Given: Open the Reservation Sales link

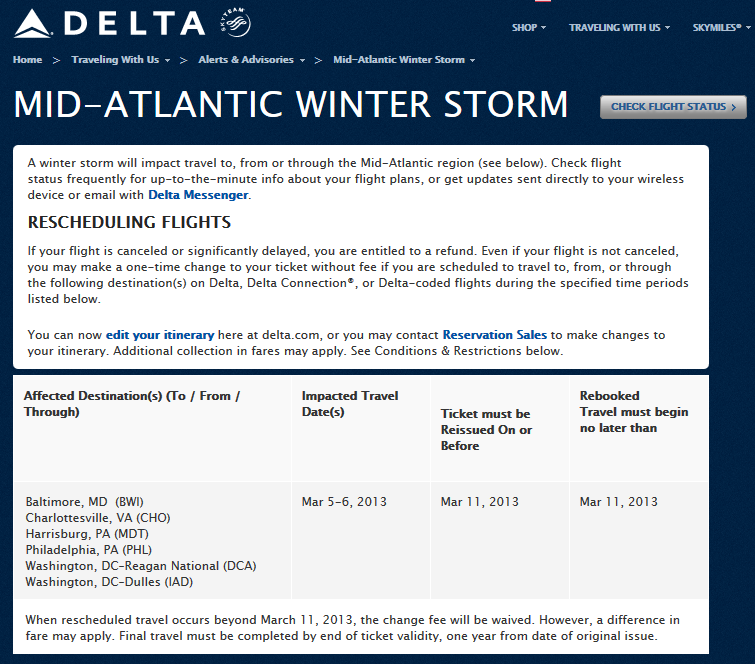Looking at the screenshot, I should [495, 335].
